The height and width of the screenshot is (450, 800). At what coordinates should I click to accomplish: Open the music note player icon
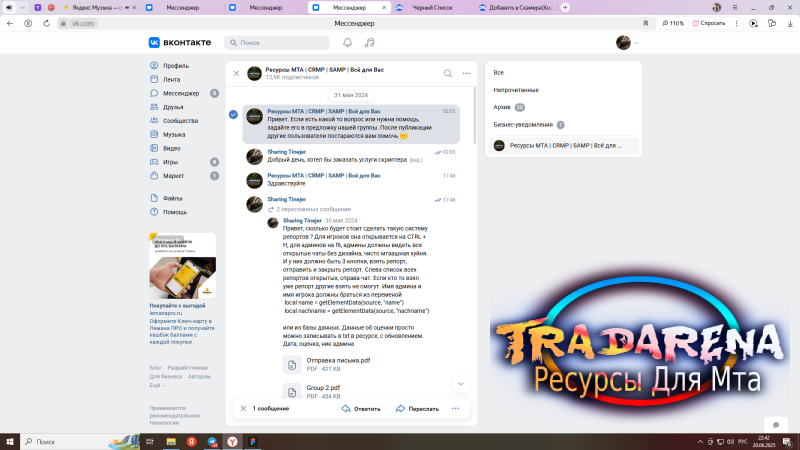[x=370, y=43]
